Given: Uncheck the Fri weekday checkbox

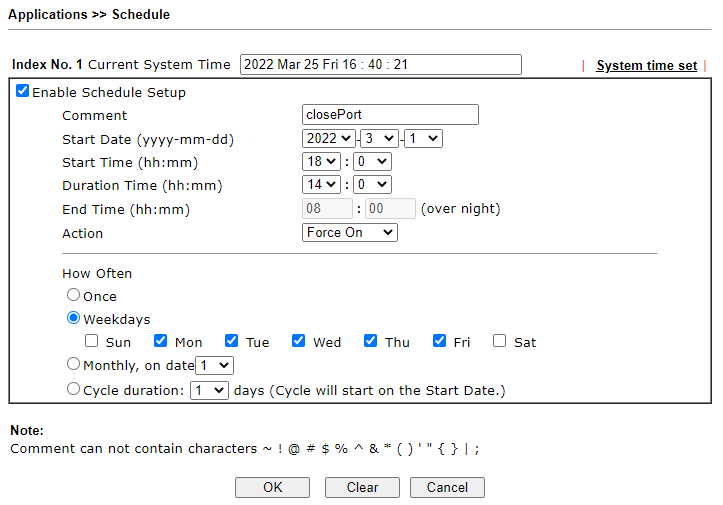Looking at the screenshot, I should pyautogui.click(x=439, y=341).
